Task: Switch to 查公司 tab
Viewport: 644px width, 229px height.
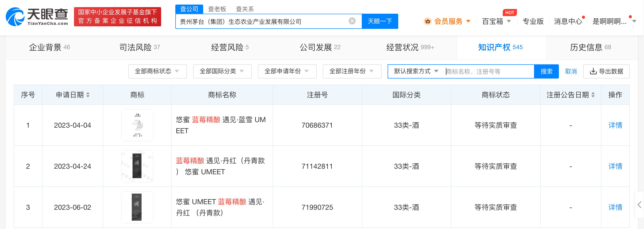Action: [189, 9]
